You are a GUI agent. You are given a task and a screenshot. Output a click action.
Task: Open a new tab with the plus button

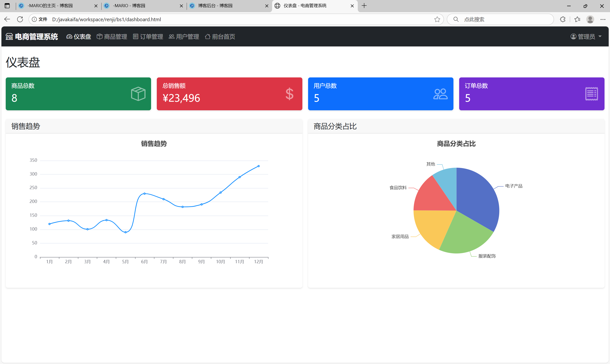pyautogui.click(x=364, y=6)
